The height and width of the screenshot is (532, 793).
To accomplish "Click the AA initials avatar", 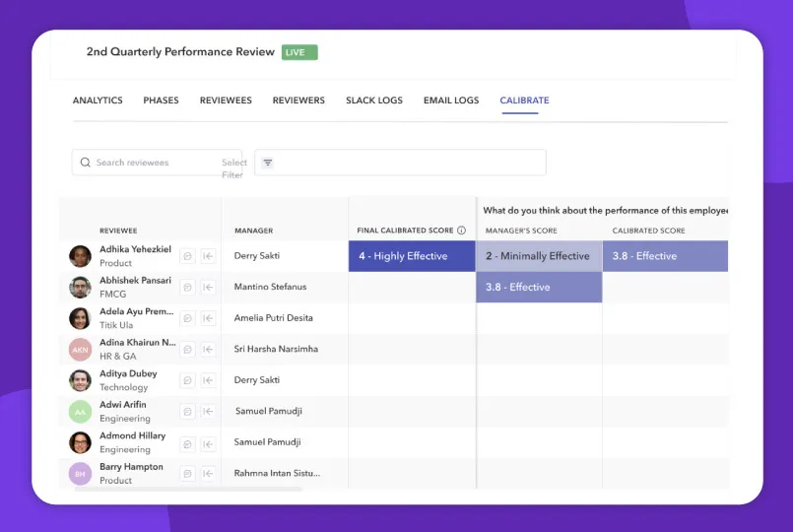I will click(x=80, y=412).
